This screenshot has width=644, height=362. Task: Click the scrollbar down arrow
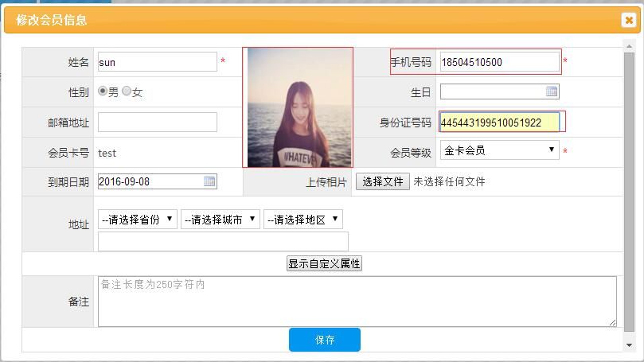(x=630, y=344)
